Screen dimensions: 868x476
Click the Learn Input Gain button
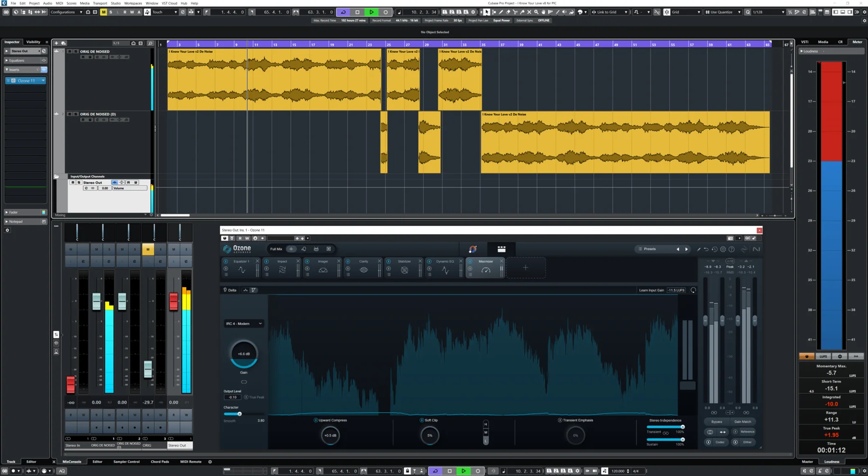pyautogui.click(x=651, y=290)
